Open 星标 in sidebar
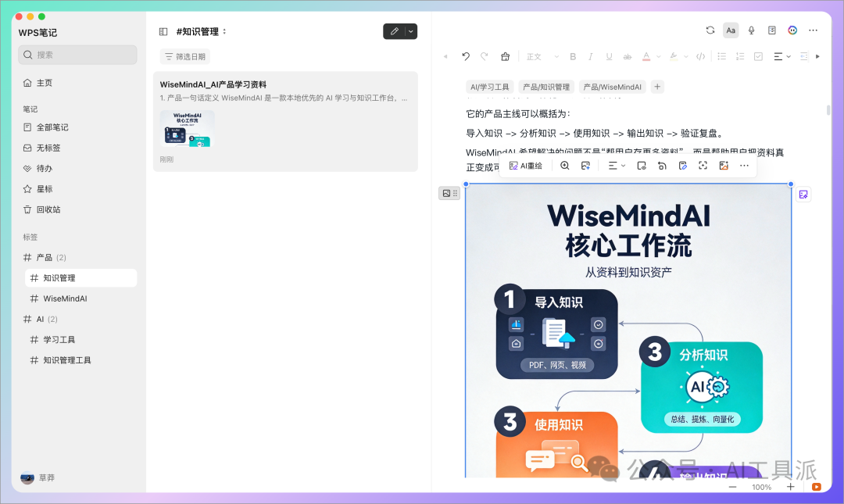The width and height of the screenshot is (844, 504). (44, 189)
